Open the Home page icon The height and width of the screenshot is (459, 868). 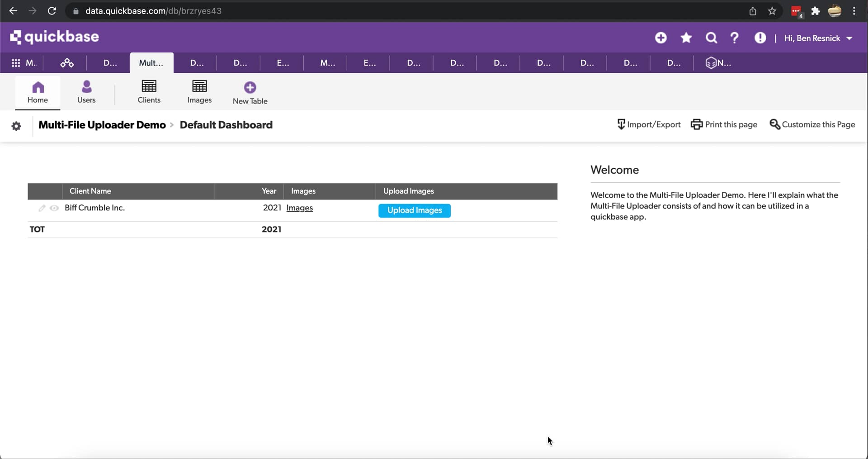pyautogui.click(x=37, y=92)
